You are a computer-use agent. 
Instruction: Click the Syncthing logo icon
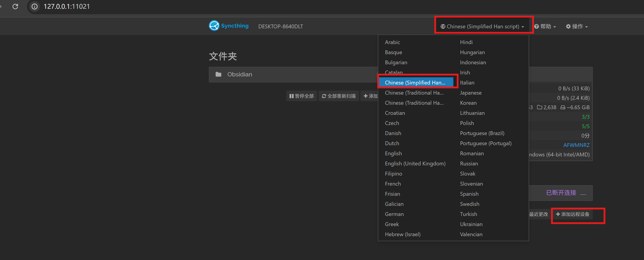[x=214, y=26]
